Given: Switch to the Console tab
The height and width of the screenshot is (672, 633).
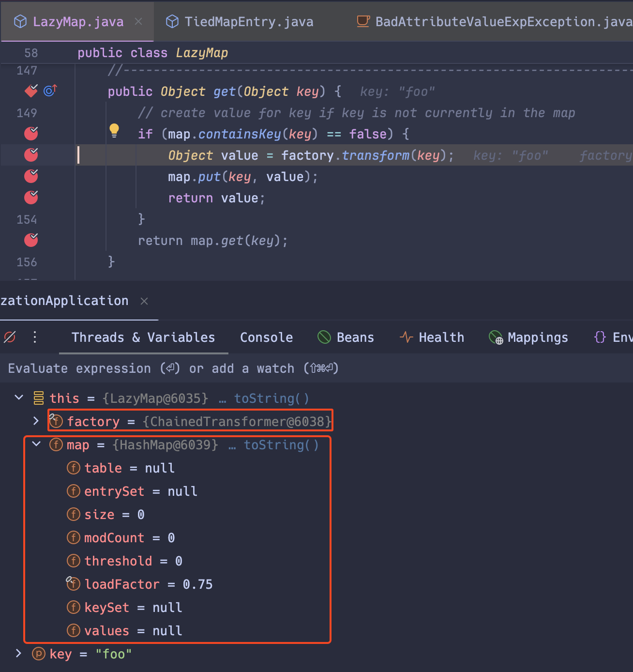Looking at the screenshot, I should click(266, 337).
